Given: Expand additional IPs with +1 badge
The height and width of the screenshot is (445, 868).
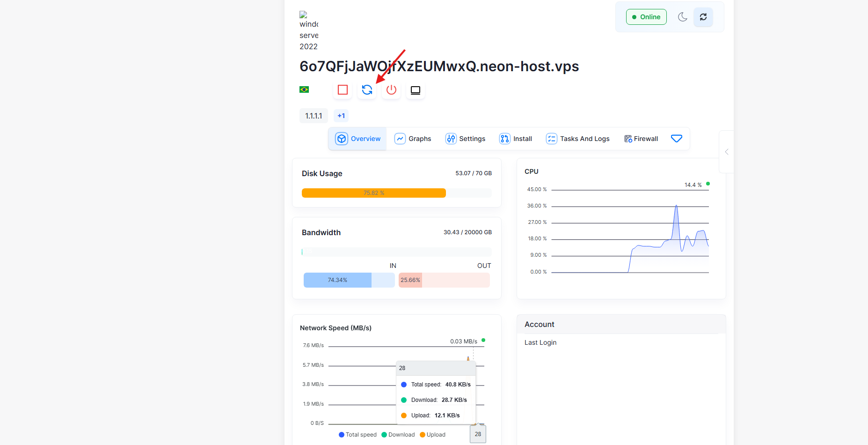Looking at the screenshot, I should tap(341, 116).
